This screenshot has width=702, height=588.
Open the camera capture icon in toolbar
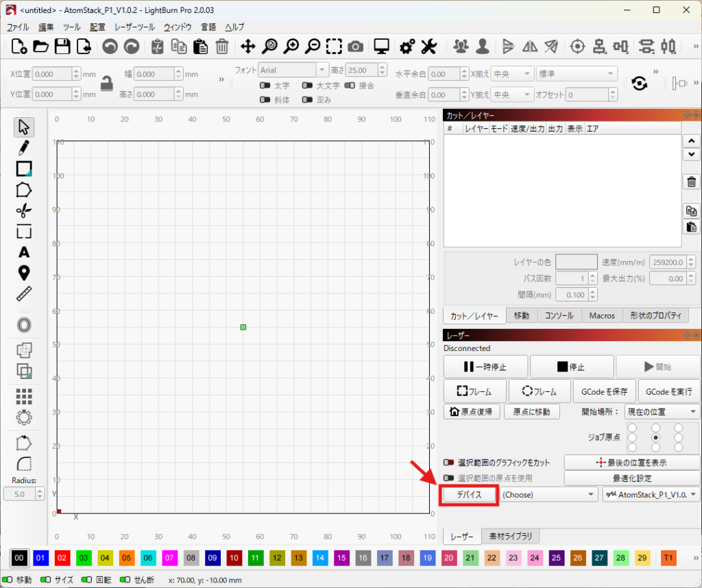355,46
